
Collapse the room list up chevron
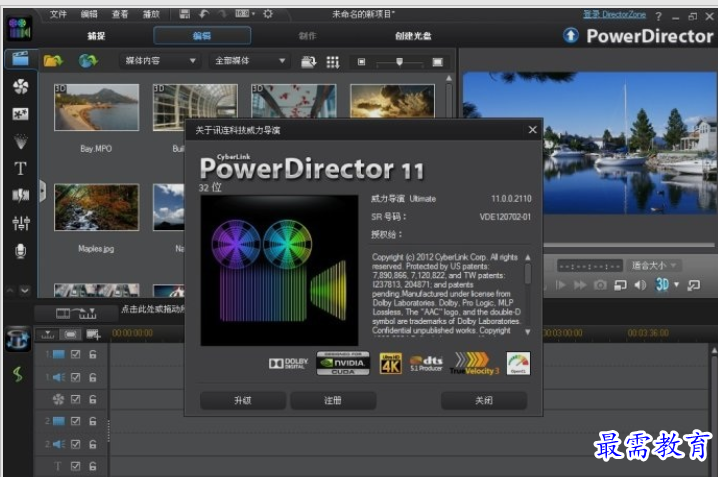coord(10,290)
